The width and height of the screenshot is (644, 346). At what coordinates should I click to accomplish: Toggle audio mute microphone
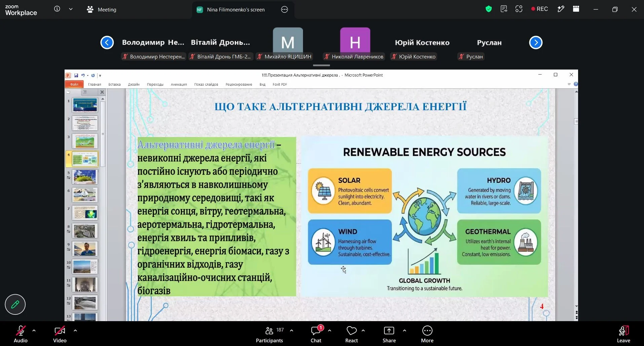pyautogui.click(x=21, y=334)
